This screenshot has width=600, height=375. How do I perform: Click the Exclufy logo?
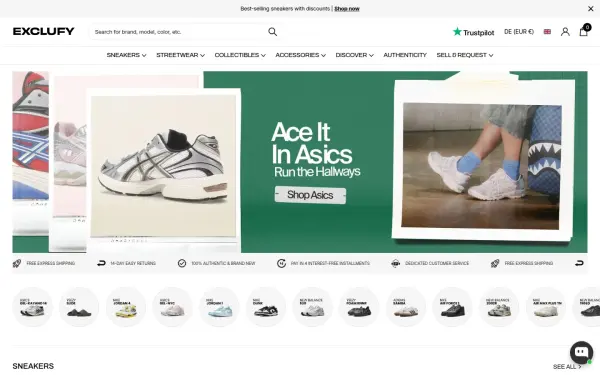pos(44,31)
